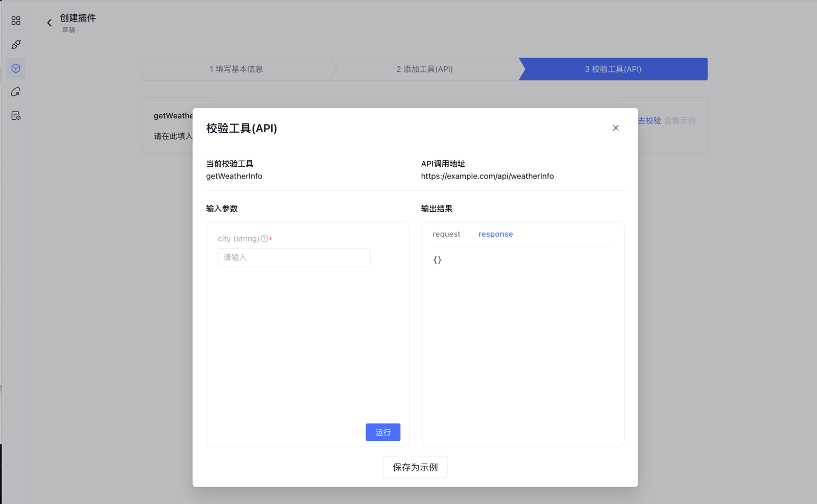The width and height of the screenshot is (817, 504).
Task: Close the 校验工具(API) dialog
Action: tap(615, 128)
